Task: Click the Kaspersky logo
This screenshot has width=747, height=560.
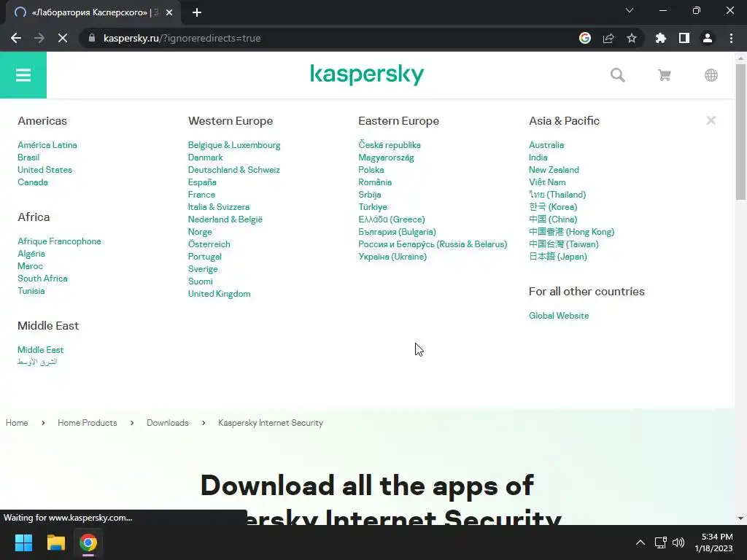Action: click(367, 75)
